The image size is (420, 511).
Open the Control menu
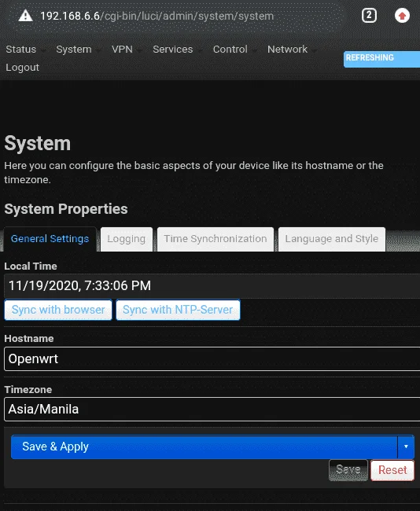tap(230, 50)
